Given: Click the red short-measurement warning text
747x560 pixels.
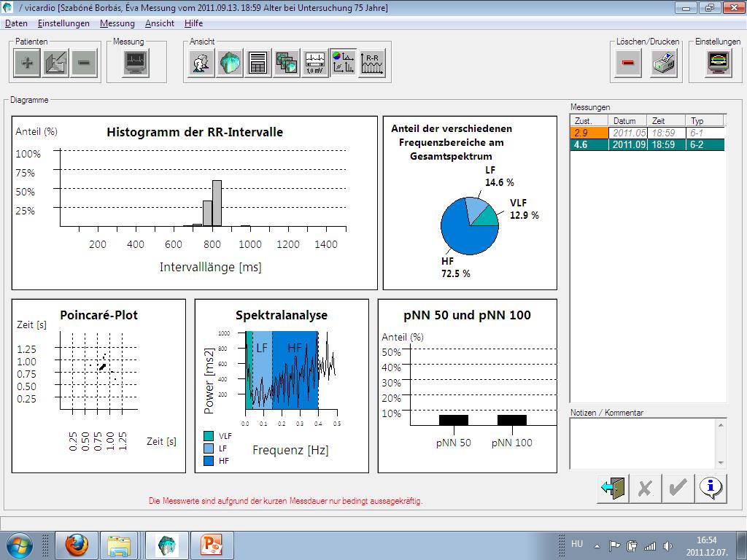Looking at the screenshot, I should click(286, 501).
